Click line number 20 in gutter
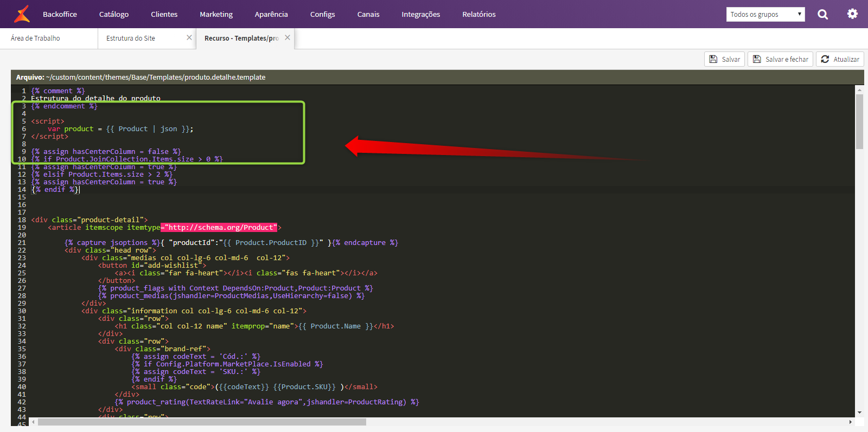The image size is (868, 432). 22,235
